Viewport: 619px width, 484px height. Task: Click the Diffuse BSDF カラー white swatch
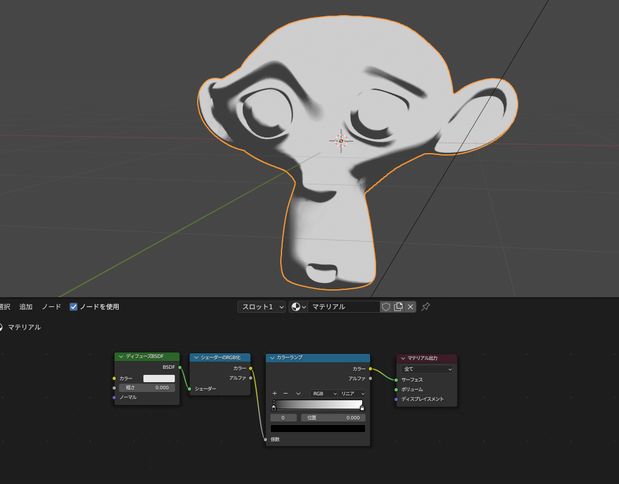click(159, 378)
